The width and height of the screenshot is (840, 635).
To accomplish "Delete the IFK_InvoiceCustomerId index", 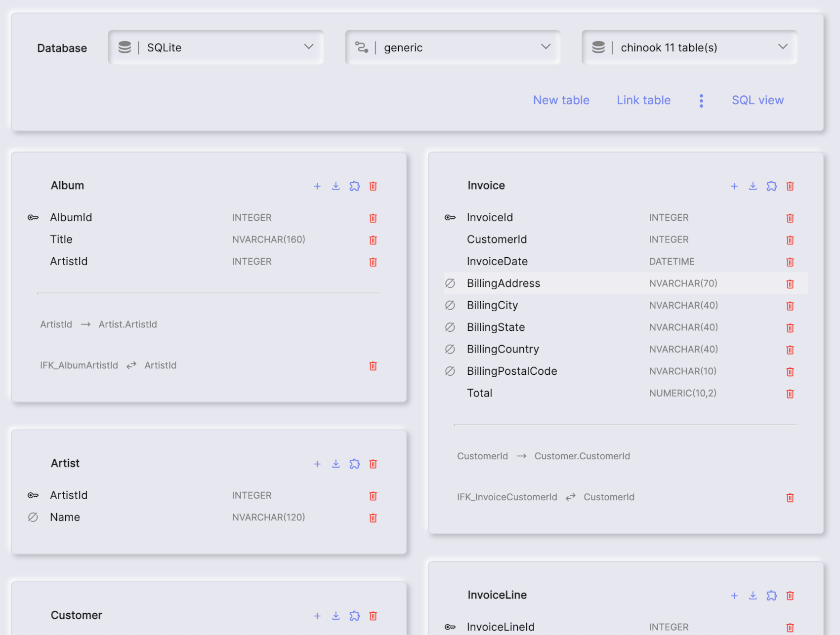I will [x=790, y=497].
